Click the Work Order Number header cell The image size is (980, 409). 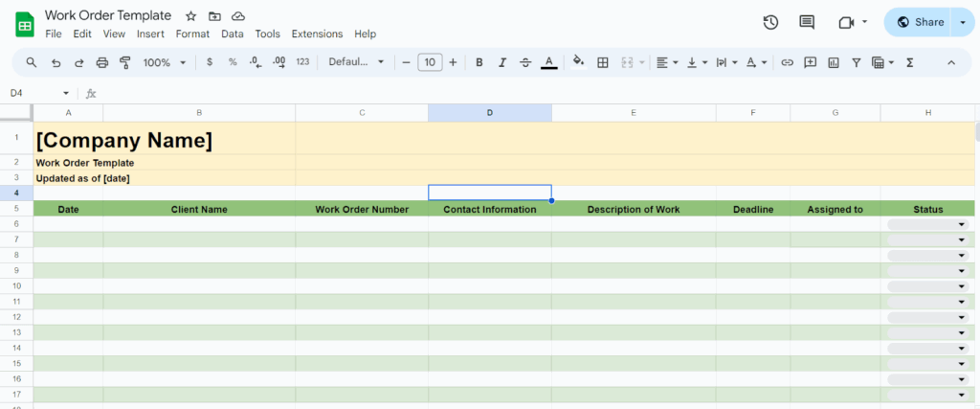click(362, 209)
